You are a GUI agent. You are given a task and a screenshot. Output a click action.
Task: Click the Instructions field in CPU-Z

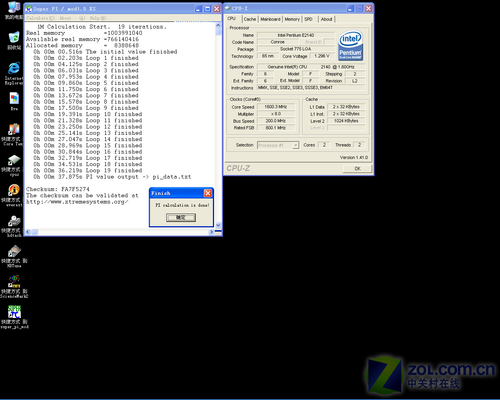(x=311, y=88)
